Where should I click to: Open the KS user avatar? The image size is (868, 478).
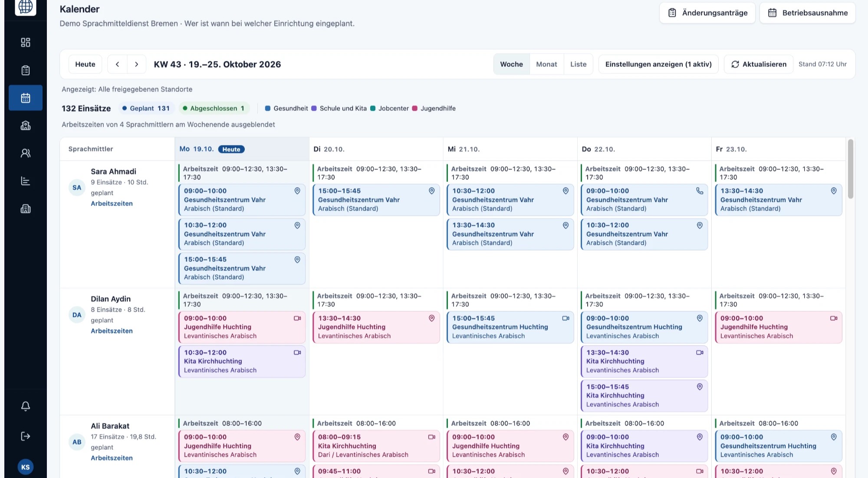pos(26,467)
